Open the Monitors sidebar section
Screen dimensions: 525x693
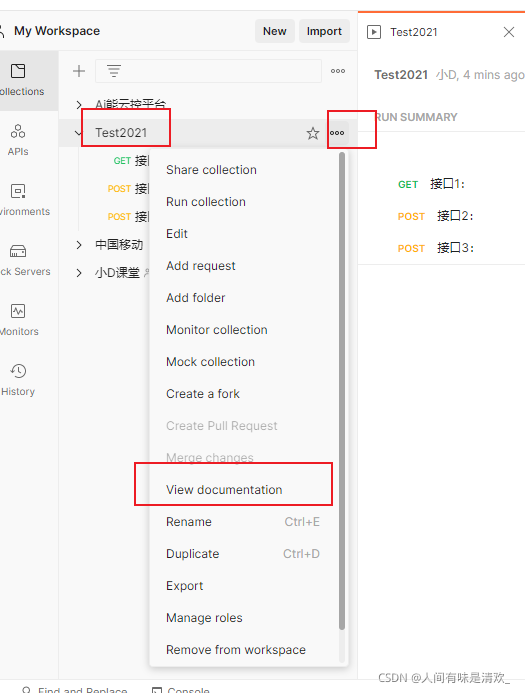(x=19, y=320)
